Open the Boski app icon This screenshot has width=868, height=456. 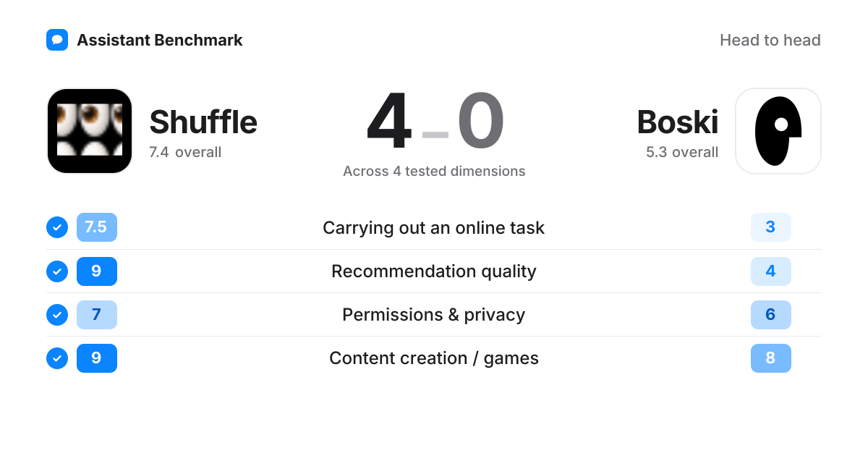(x=778, y=131)
